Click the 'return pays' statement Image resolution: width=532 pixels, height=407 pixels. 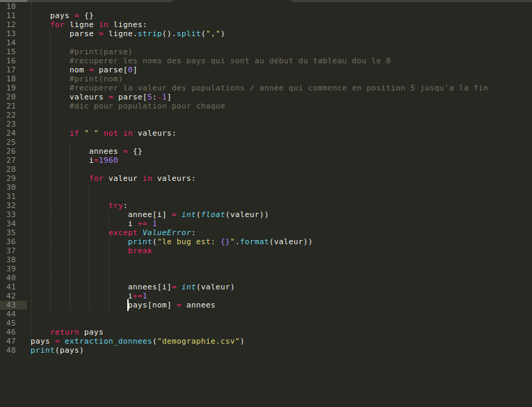click(x=76, y=333)
